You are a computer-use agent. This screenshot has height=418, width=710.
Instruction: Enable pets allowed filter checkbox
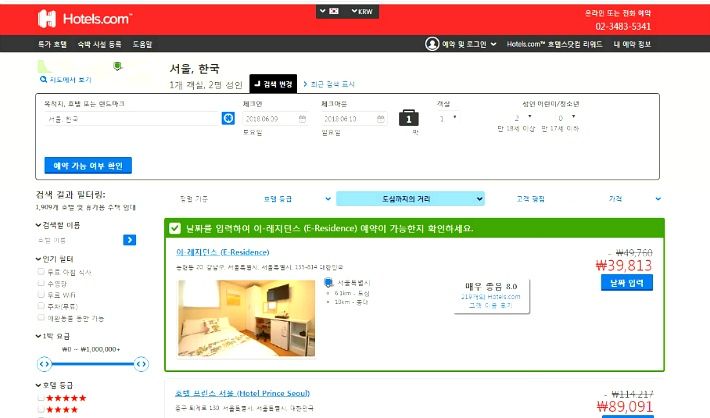click(x=41, y=317)
